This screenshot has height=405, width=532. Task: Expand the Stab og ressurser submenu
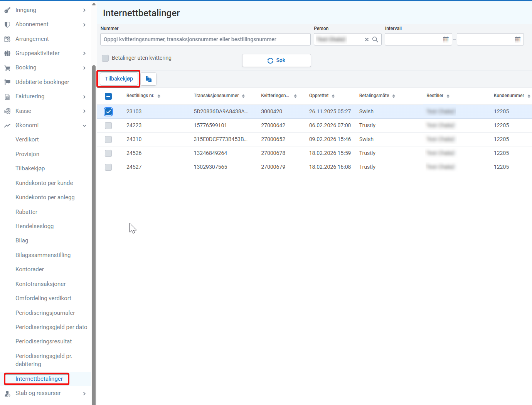pos(84,393)
